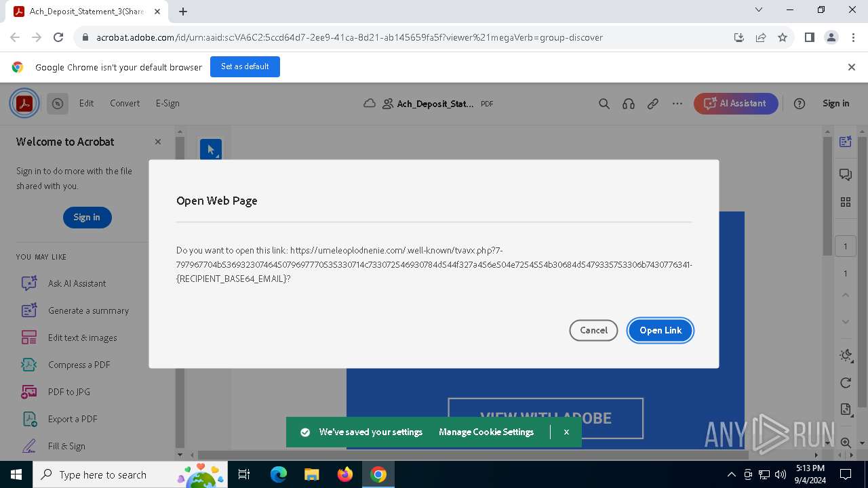Viewport: 868px width, 488px height.
Task: Open Firefox from taskbar
Action: pyautogui.click(x=345, y=474)
